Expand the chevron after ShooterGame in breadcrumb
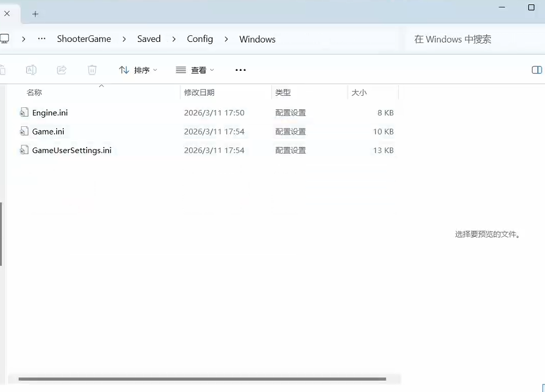This screenshot has width=545, height=392. tap(124, 39)
